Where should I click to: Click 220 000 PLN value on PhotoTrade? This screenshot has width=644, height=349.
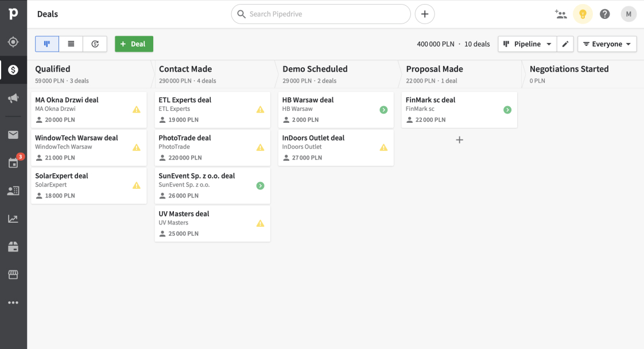pos(185,158)
